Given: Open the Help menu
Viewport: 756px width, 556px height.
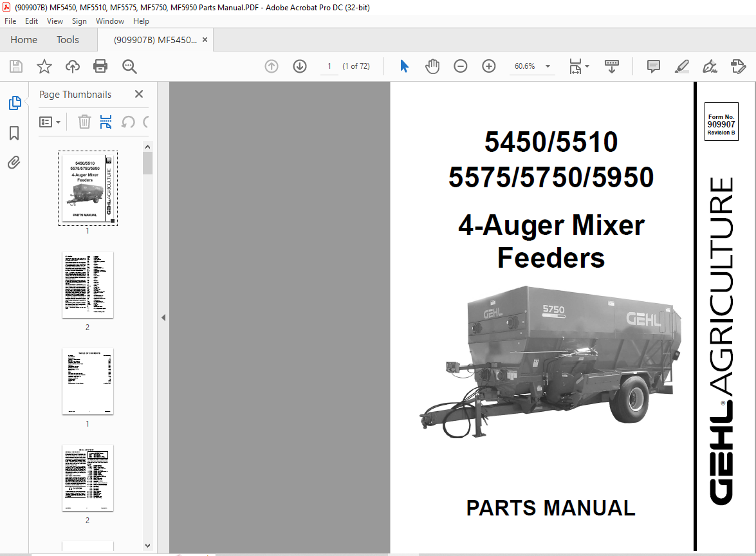Looking at the screenshot, I should pos(141,21).
